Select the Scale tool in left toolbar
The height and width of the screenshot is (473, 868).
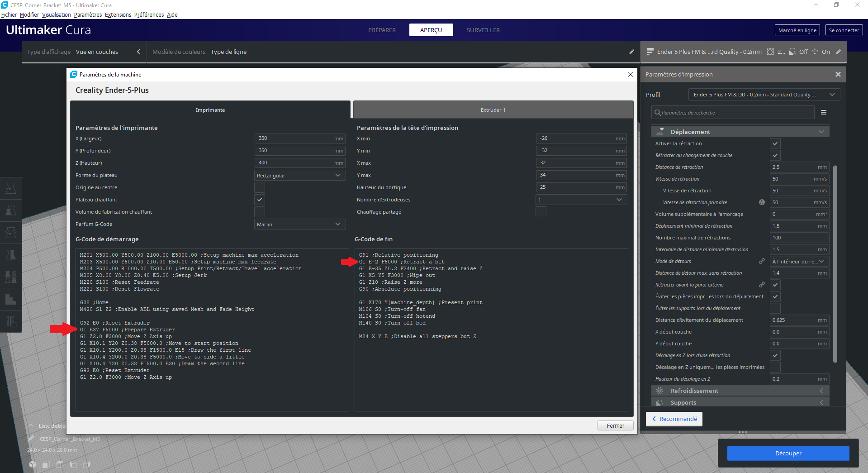point(11,210)
